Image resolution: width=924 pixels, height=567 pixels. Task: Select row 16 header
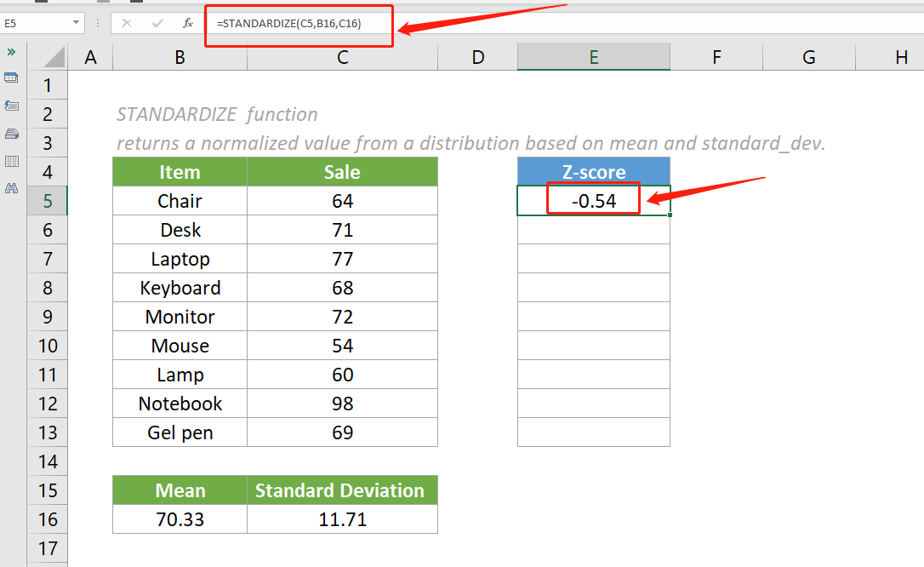pyautogui.click(x=48, y=519)
